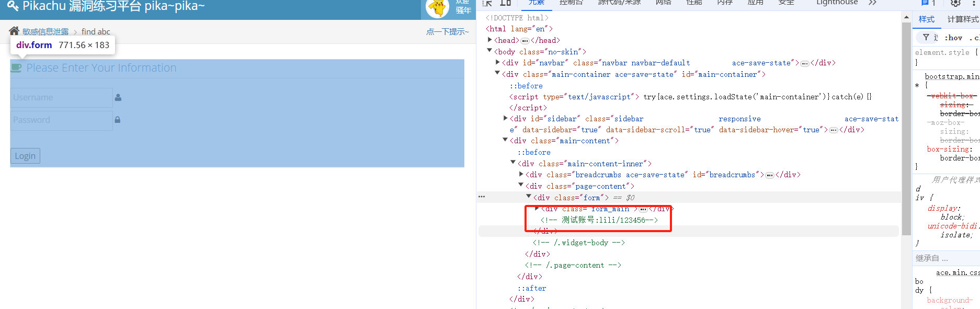The image size is (980, 309).
Task: Open the DevTools settings gear
Action: coord(955,3)
